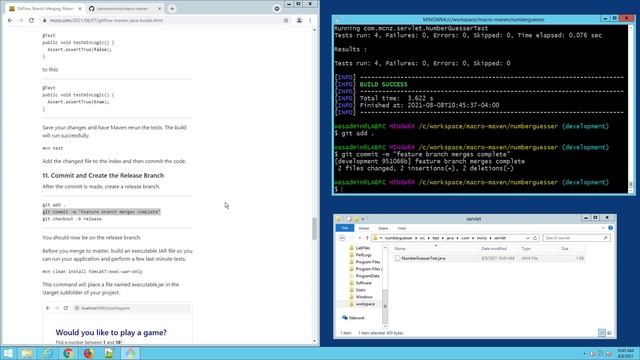Screen dimensions: 640x360
Task: Click the Explorer back navigation arrow
Action: pyautogui.click(x=342, y=238)
